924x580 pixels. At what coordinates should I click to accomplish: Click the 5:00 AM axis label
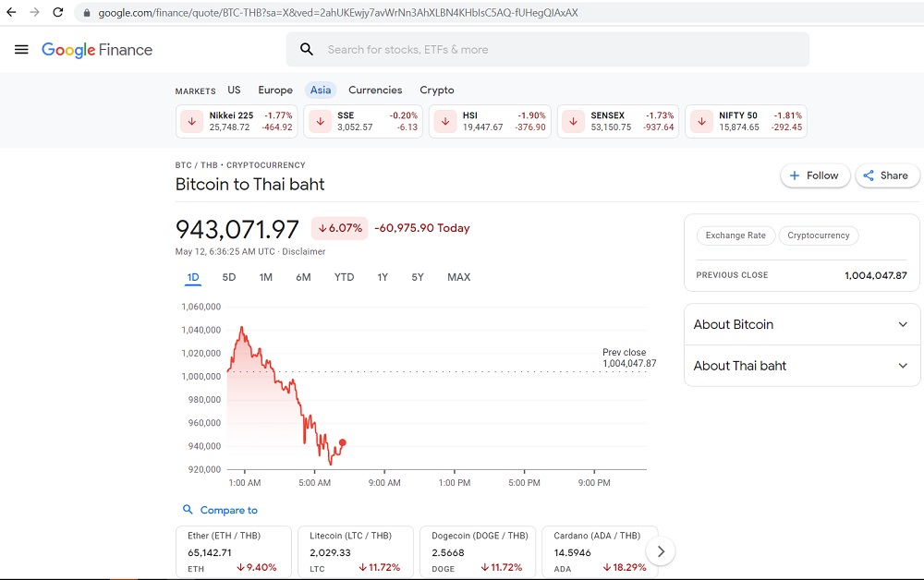[315, 483]
